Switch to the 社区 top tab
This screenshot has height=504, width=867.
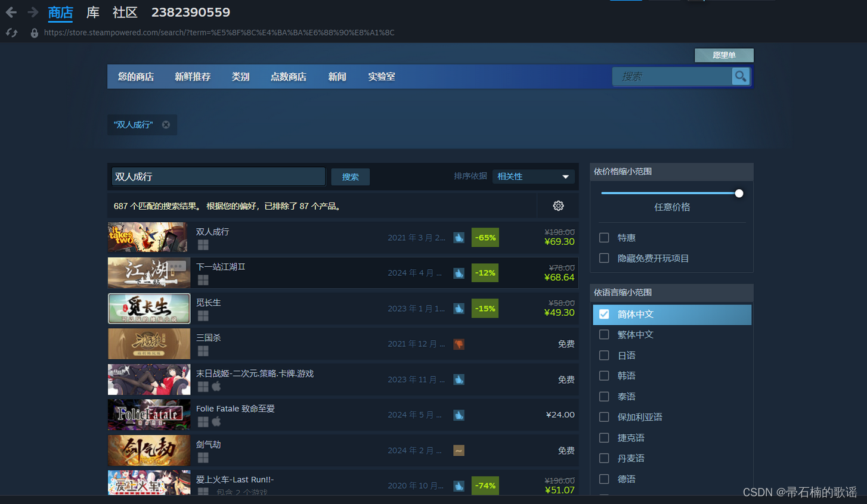[x=125, y=13]
